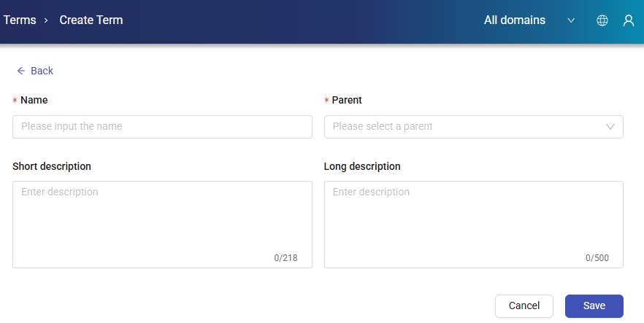Click the Short description label
The image size is (644, 323).
pyautogui.click(x=52, y=166)
